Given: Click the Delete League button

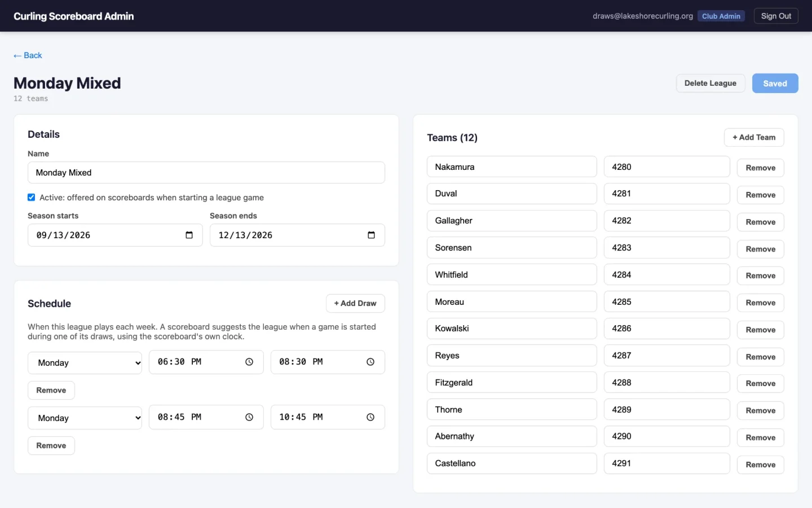Looking at the screenshot, I should (x=710, y=83).
